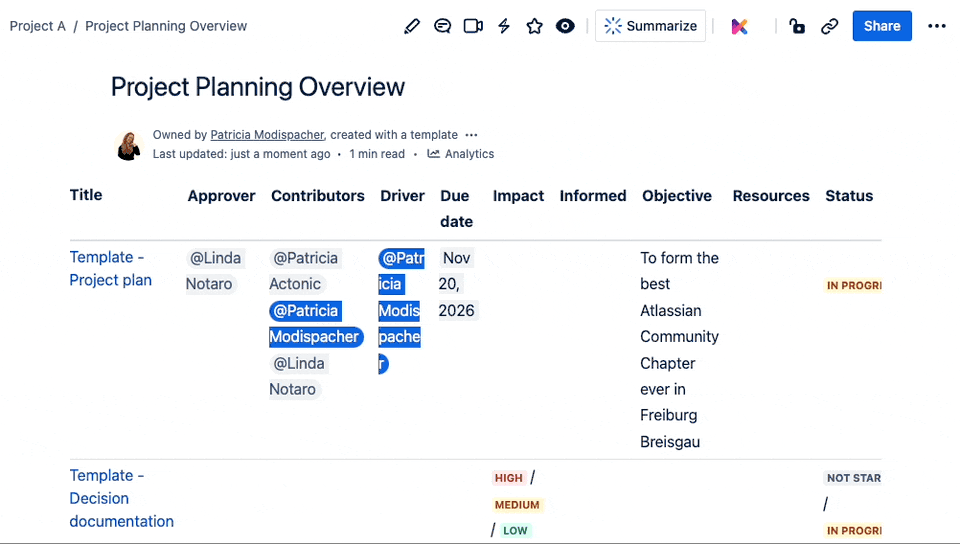
Task: Click the Summarize button
Action: [x=650, y=26]
